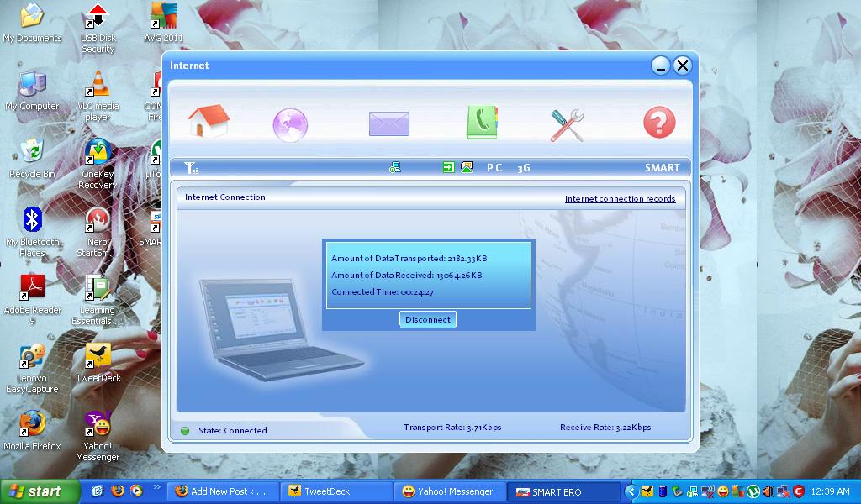
Task: Click the Disconnect button
Action: click(428, 319)
